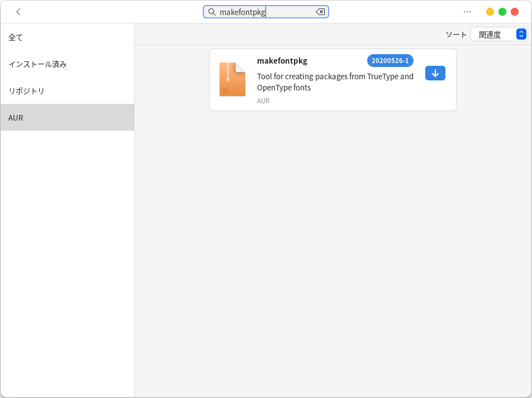Image resolution: width=532 pixels, height=398 pixels.
Task: Open the three-dot more options menu
Action: (467, 12)
